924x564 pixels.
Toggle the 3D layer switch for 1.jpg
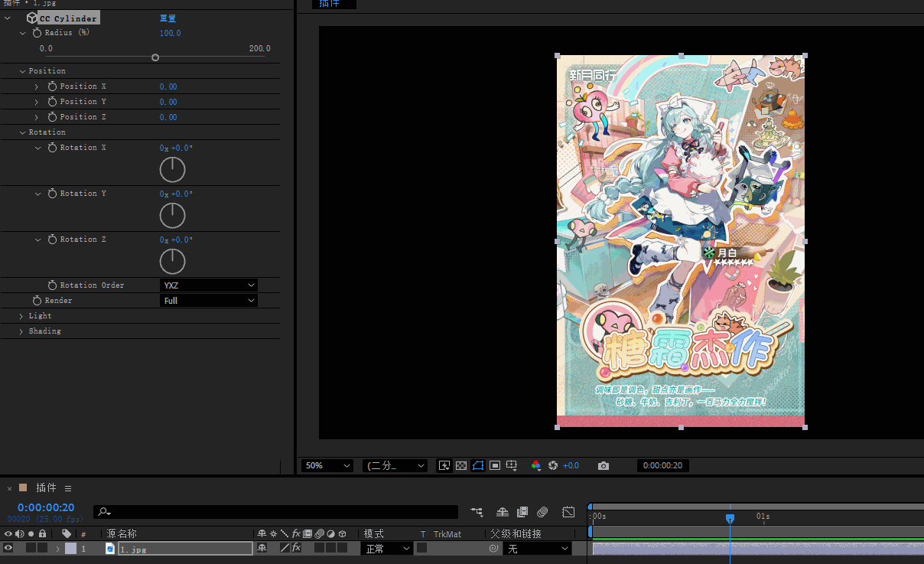click(x=342, y=548)
